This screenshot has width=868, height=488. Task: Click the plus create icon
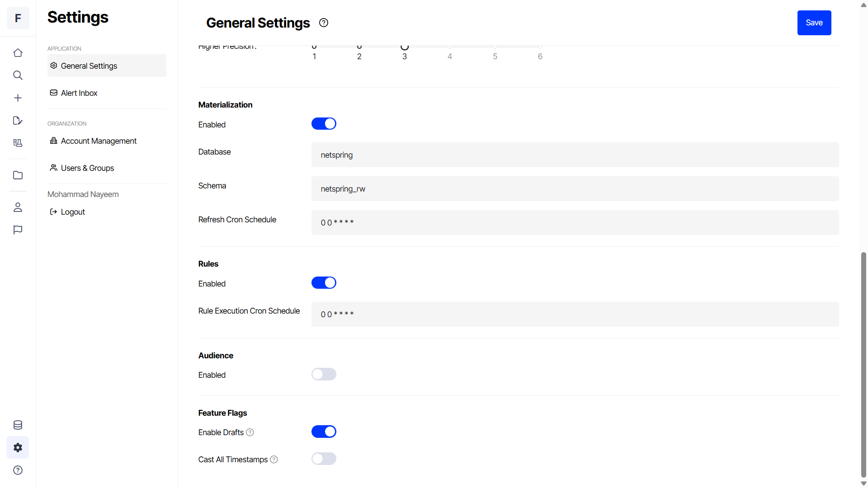coord(18,98)
